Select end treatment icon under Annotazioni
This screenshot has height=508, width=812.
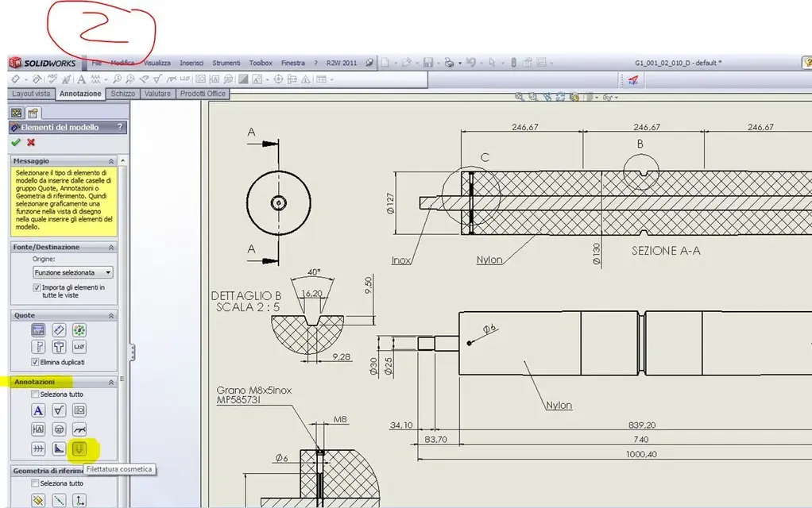(59, 448)
